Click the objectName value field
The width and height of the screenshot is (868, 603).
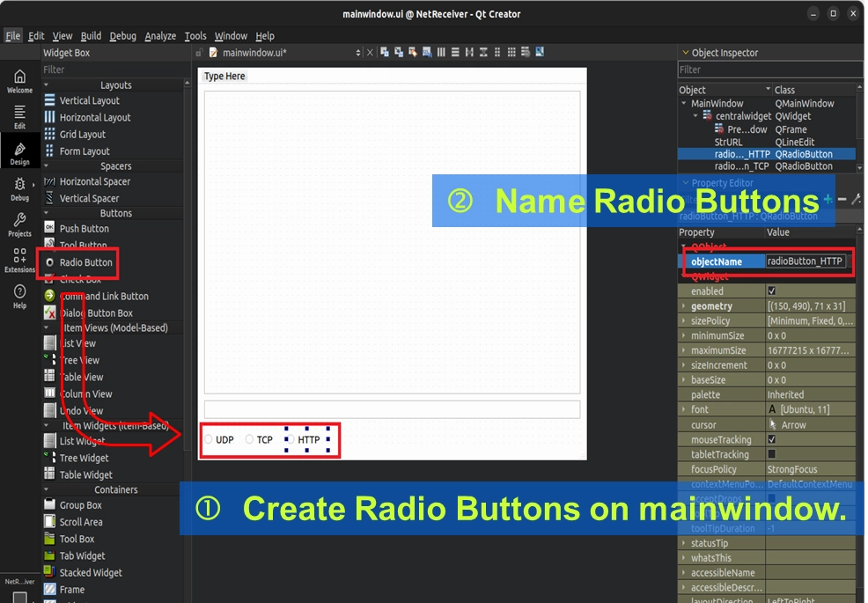(x=806, y=261)
